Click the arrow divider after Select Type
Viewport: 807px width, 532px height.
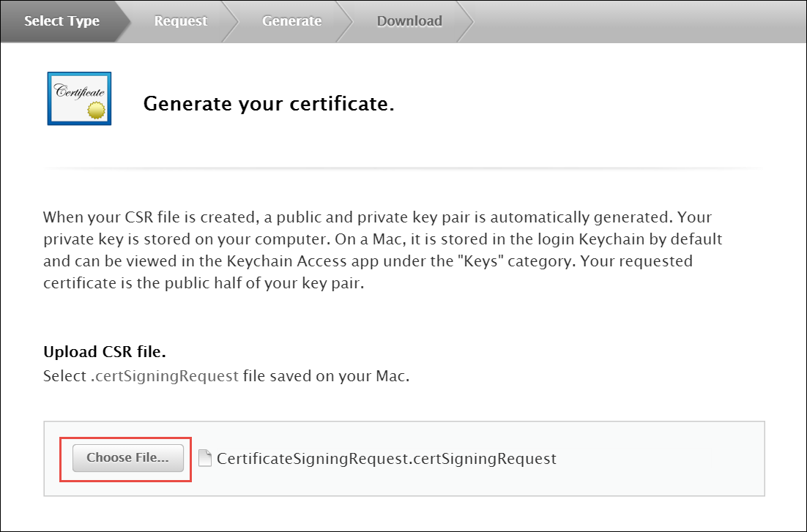(x=126, y=21)
